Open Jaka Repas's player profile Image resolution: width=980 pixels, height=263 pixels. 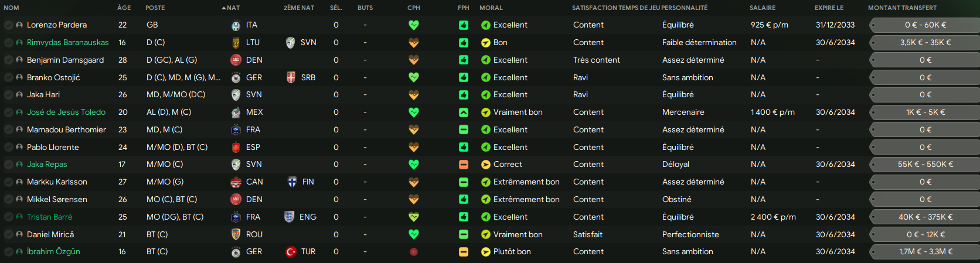47,165
